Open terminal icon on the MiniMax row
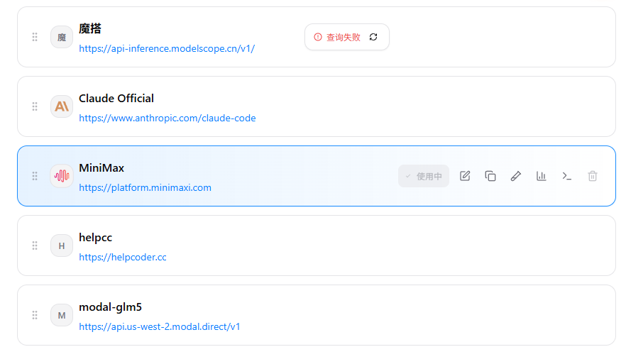The height and width of the screenshot is (364, 626). [567, 176]
